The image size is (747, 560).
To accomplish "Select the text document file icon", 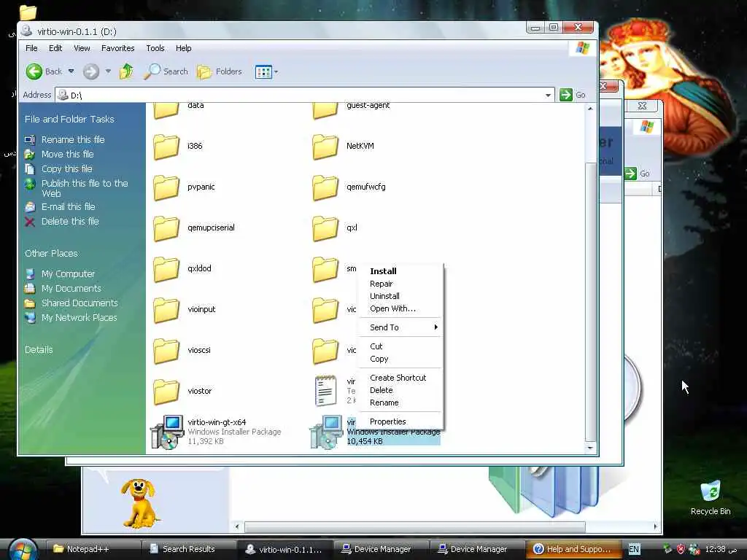I will (x=325, y=391).
